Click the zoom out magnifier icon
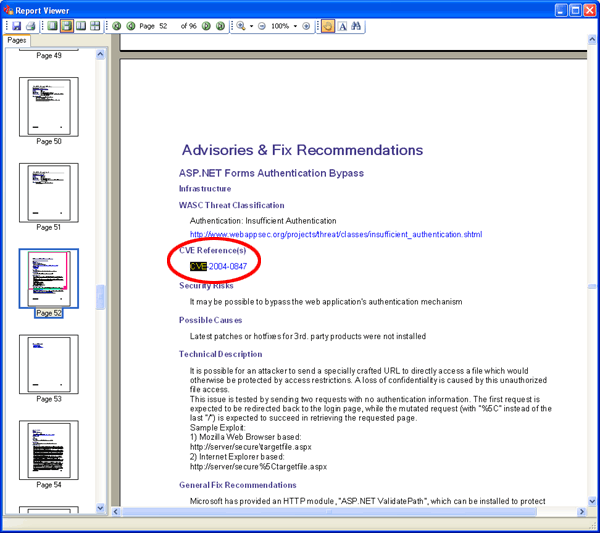 tap(262, 26)
